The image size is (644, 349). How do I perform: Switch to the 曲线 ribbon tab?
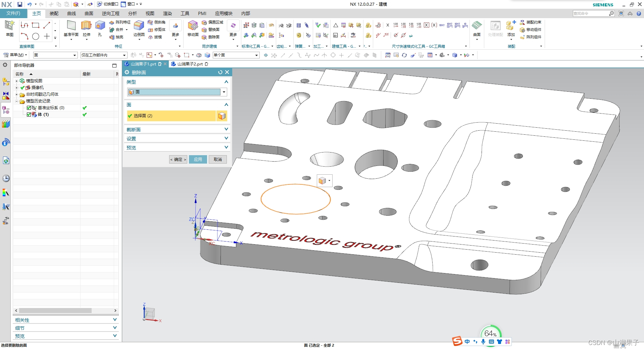71,13
